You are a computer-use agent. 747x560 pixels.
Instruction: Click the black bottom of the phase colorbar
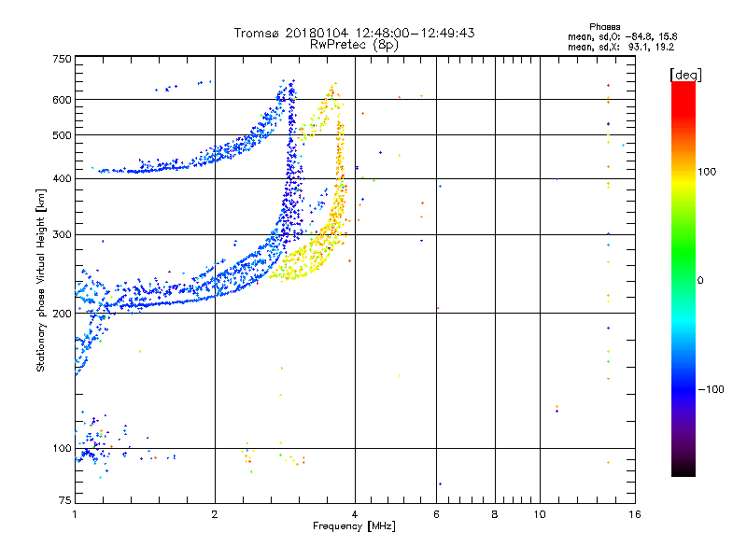[684, 469]
